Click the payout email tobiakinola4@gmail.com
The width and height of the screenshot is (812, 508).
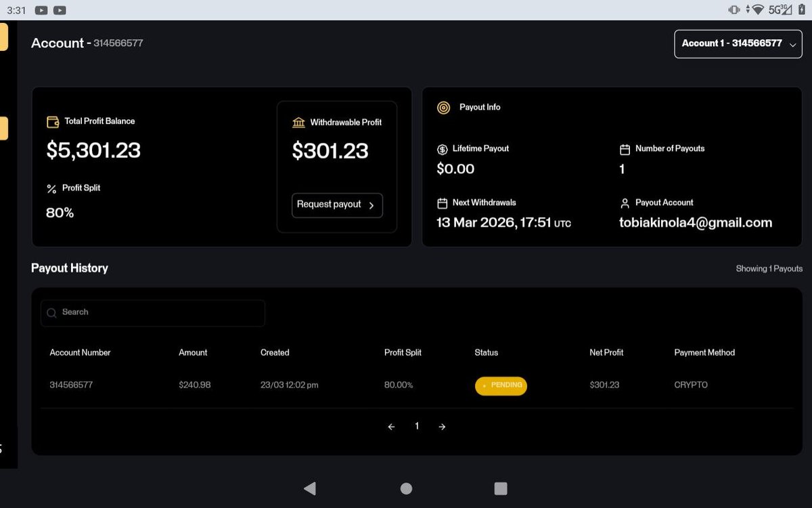pyautogui.click(x=696, y=223)
